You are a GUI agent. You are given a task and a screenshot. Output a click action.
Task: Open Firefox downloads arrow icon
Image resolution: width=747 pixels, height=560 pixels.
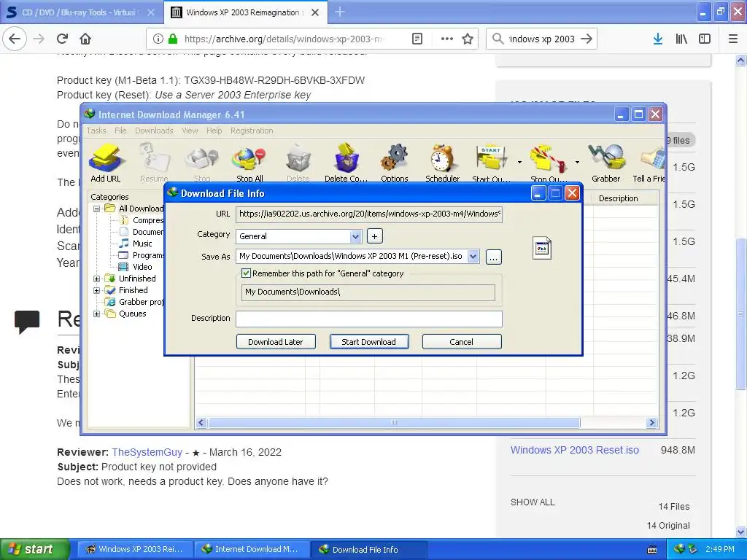[x=658, y=39]
